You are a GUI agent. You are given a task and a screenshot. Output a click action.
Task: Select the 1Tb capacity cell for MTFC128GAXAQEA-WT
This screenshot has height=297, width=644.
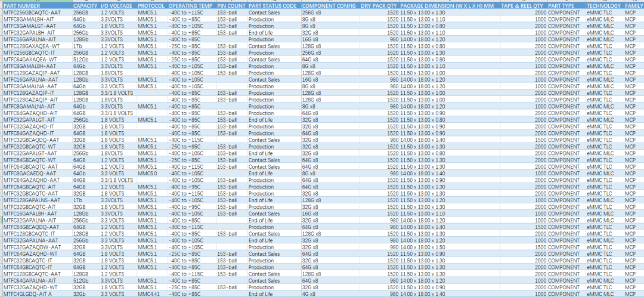click(x=86, y=46)
